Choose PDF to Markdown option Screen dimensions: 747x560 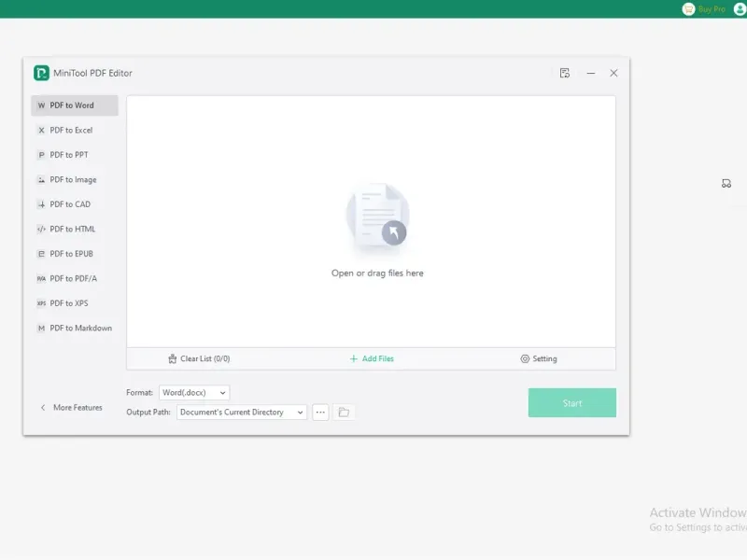(75, 329)
